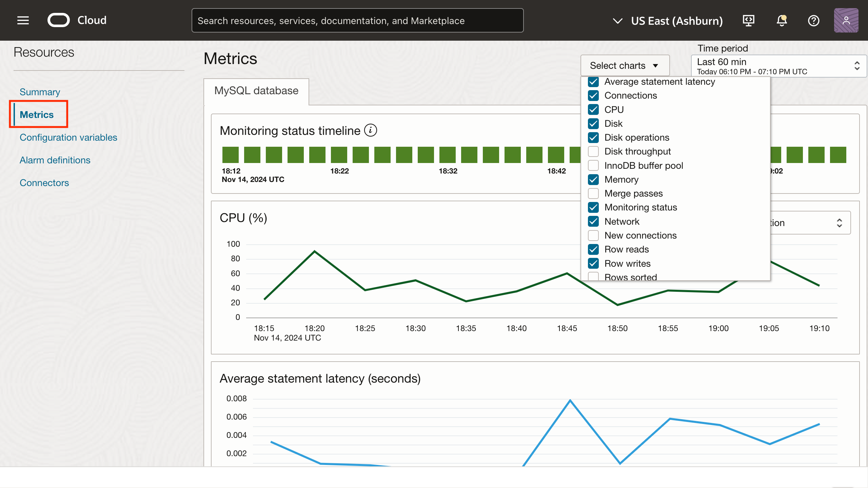Click Monitoring status timeline info icon
Viewport: 868px width, 488px height.
pyautogui.click(x=370, y=130)
